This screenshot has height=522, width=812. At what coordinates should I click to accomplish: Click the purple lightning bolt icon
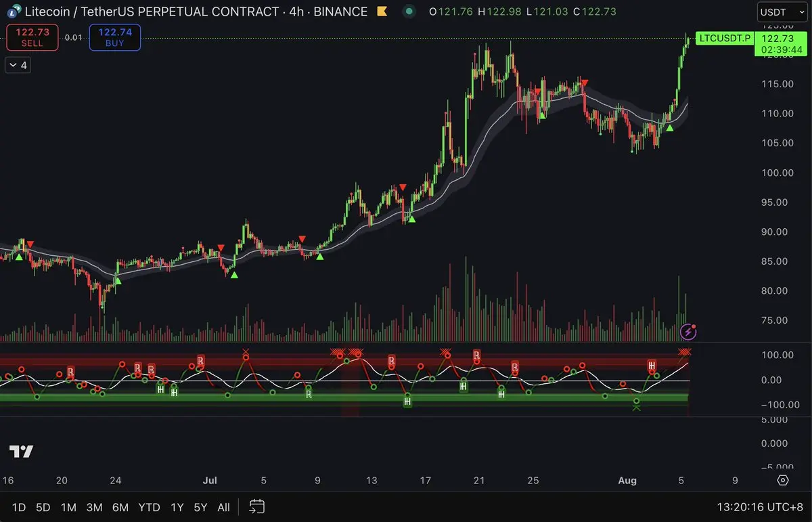[x=688, y=332]
